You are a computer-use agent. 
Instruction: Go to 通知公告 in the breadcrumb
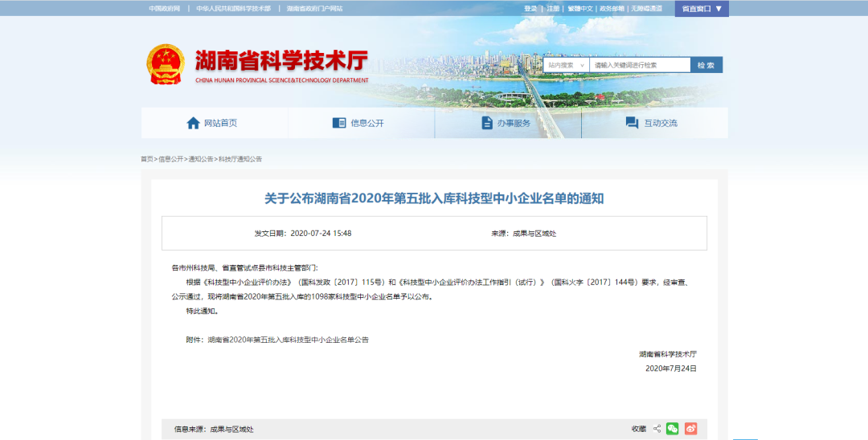tap(201, 159)
